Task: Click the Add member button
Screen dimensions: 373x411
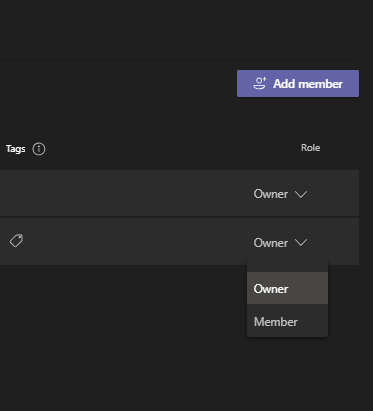Action: [298, 83]
